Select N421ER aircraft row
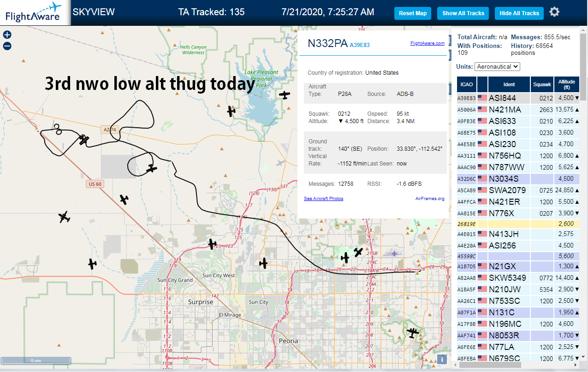Screen dimensions: 588x372 click(x=518, y=201)
